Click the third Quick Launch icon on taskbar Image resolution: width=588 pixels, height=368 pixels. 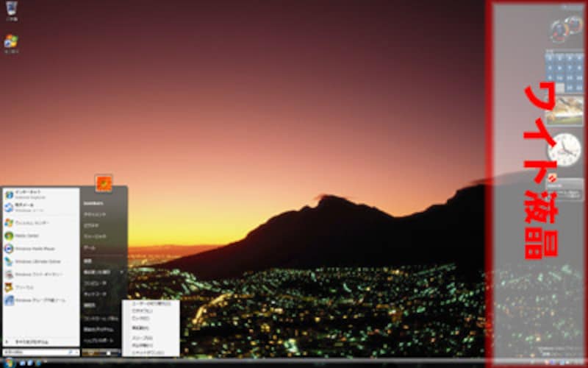[37, 363]
